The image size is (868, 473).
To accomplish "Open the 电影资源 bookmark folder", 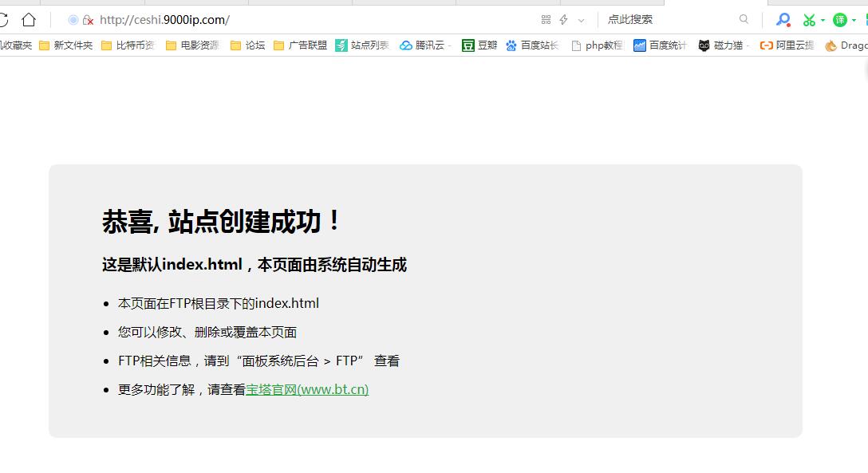I will pos(192,45).
